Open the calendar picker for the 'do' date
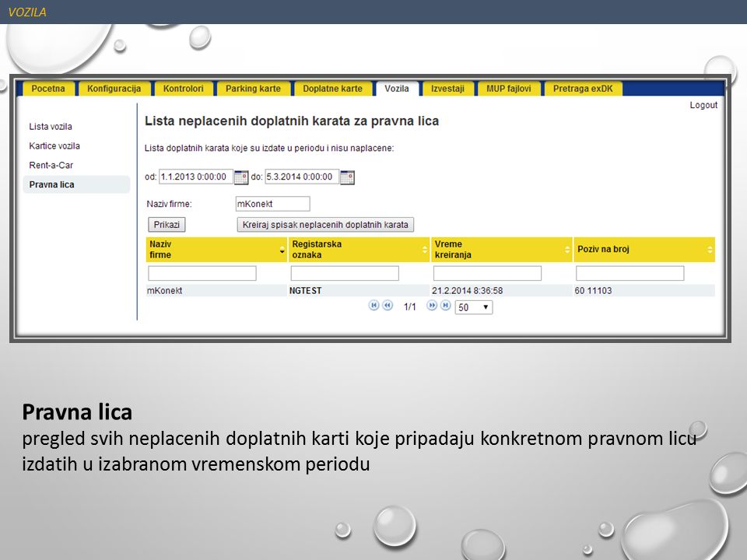 click(x=347, y=177)
